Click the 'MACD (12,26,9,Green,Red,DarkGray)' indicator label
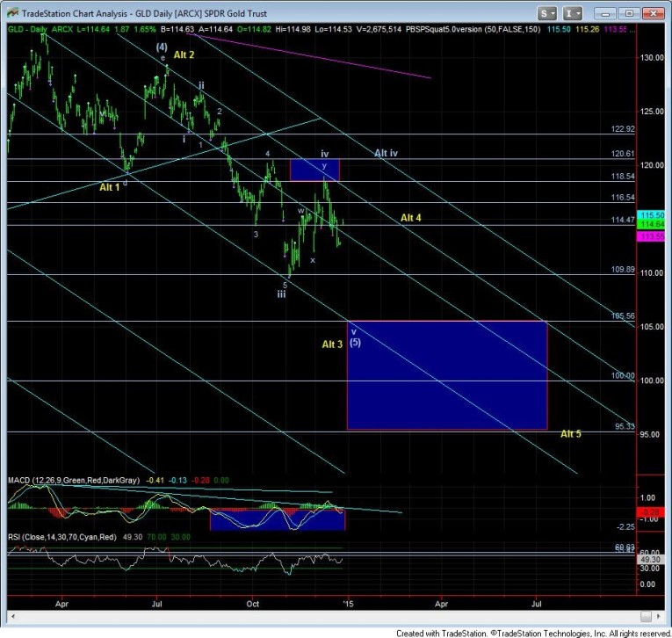 (74, 480)
